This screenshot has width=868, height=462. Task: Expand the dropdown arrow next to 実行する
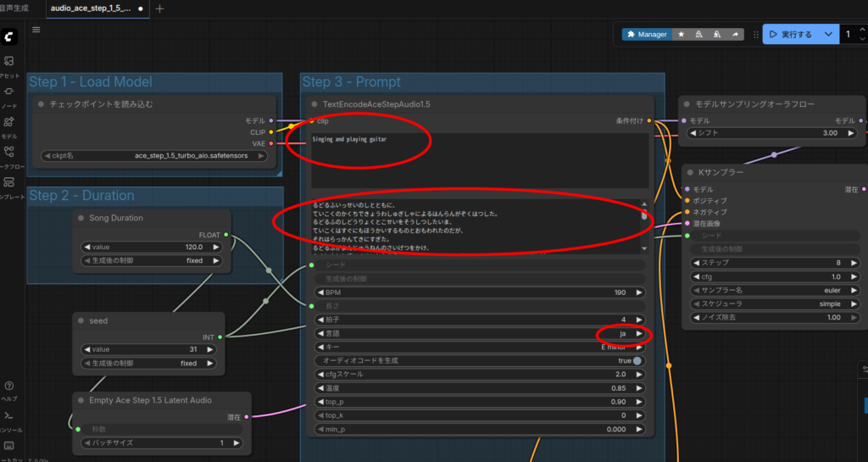(x=828, y=35)
